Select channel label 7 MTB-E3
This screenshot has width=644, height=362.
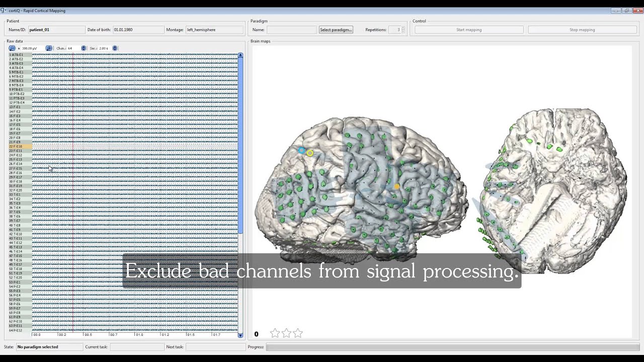pyautogui.click(x=20, y=81)
